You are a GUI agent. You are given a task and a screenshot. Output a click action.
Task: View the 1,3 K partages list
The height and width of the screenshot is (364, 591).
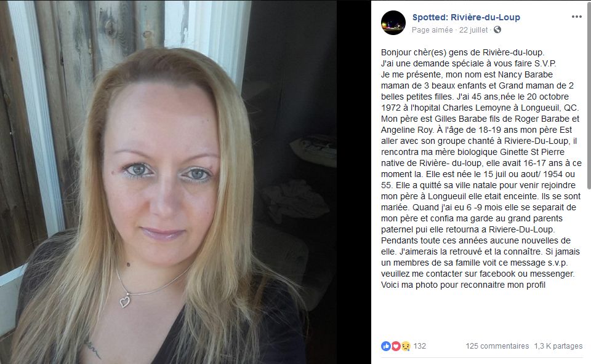[558, 346]
